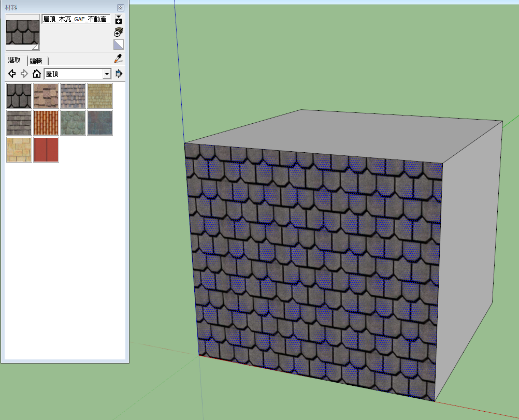519x420 pixels.
Task: Pick the Sample Paint eyedropper tool
Action: pyautogui.click(x=118, y=59)
